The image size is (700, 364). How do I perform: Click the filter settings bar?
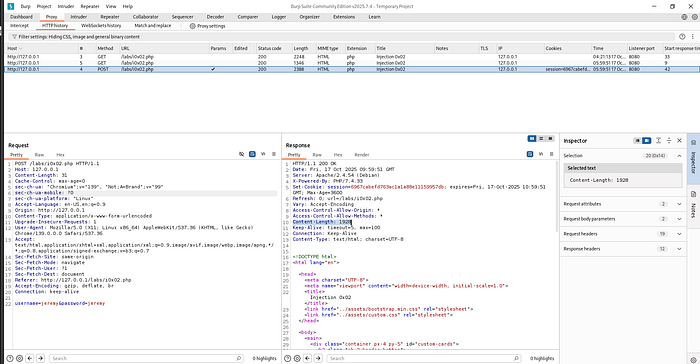[x=342, y=37]
